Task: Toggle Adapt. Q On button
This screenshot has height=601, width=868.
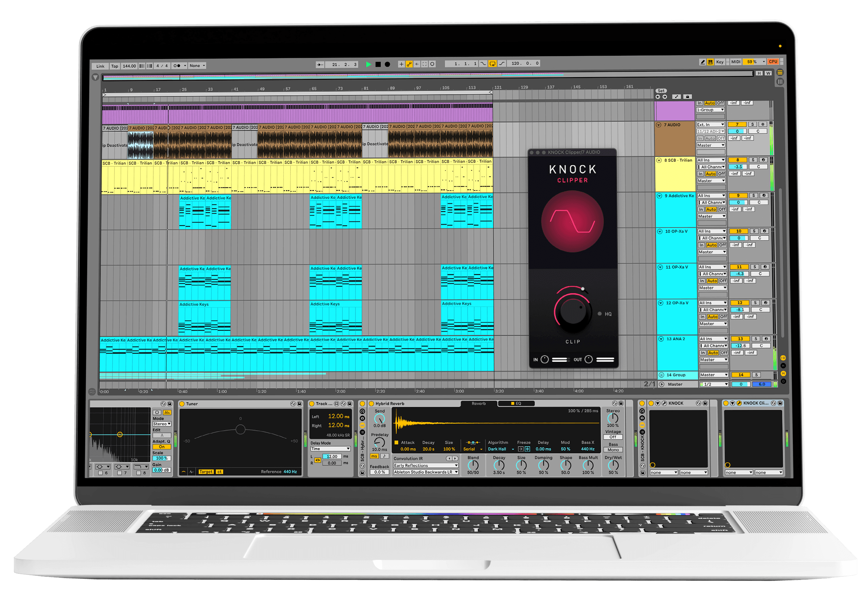Action: pyautogui.click(x=162, y=447)
